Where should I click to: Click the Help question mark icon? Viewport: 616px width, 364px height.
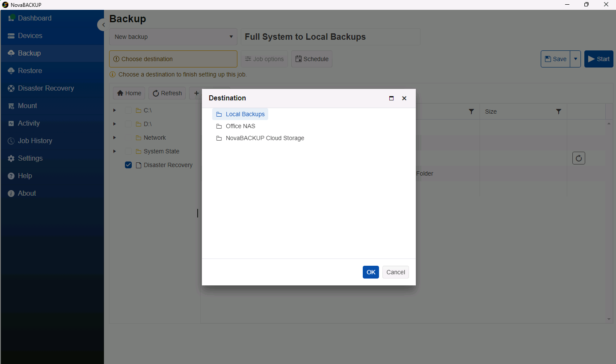11,176
